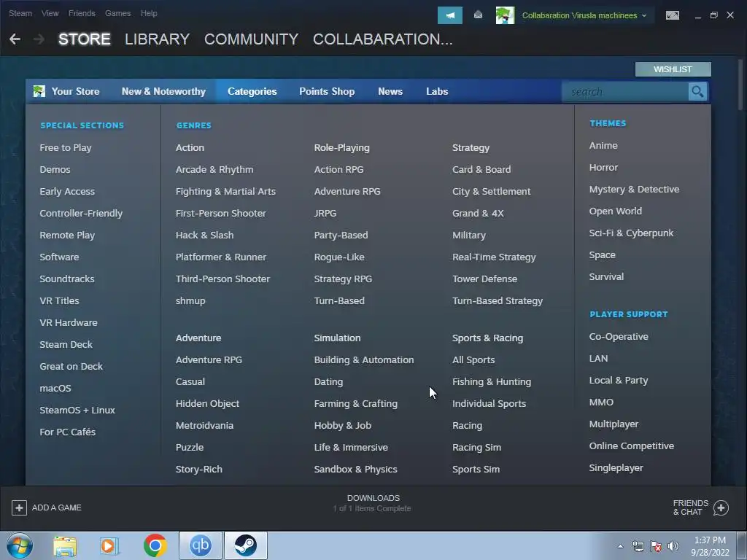Open the Labs tab

pyautogui.click(x=437, y=91)
